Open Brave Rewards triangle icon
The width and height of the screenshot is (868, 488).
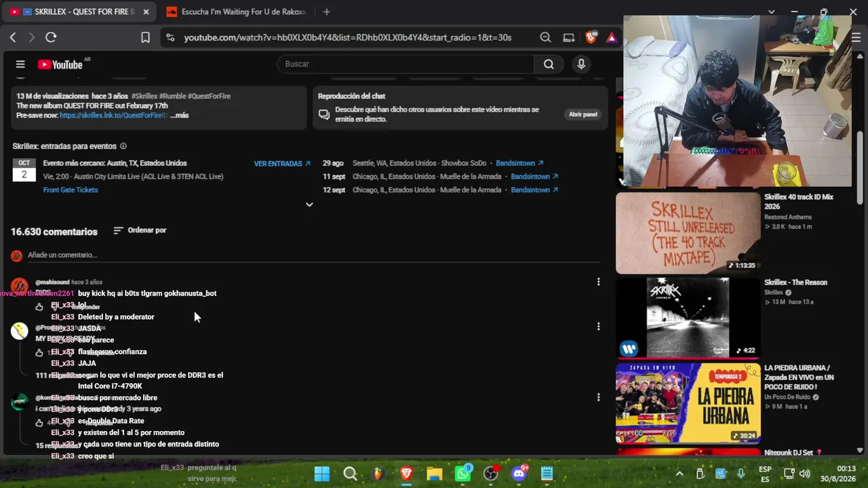pos(612,37)
